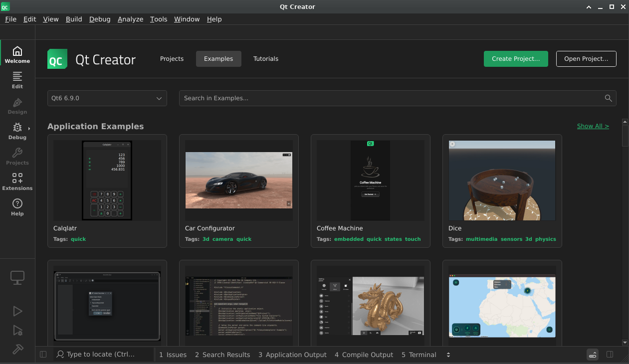Switch to Edit mode
Image resolution: width=629 pixels, height=364 pixels.
17,80
